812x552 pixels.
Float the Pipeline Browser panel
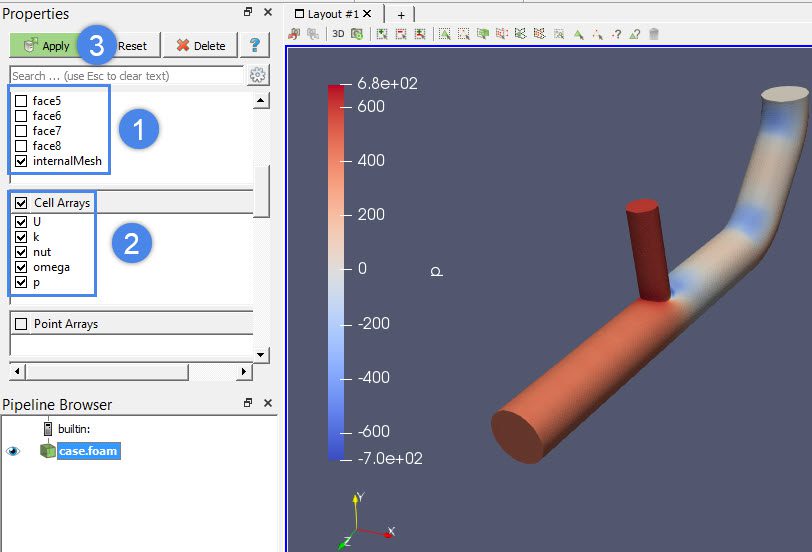pyautogui.click(x=248, y=403)
